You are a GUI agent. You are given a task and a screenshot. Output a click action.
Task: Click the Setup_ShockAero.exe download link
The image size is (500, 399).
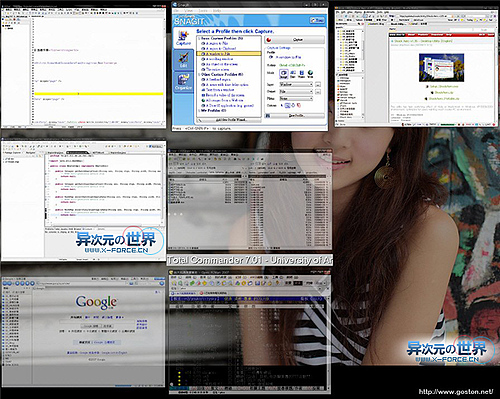pyautogui.click(x=444, y=86)
